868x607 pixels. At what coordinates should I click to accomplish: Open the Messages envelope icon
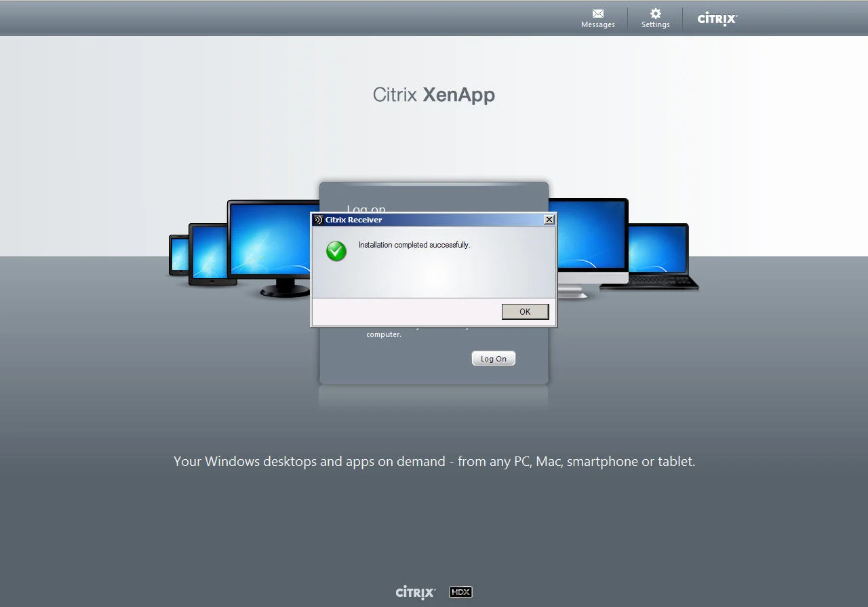coord(598,14)
